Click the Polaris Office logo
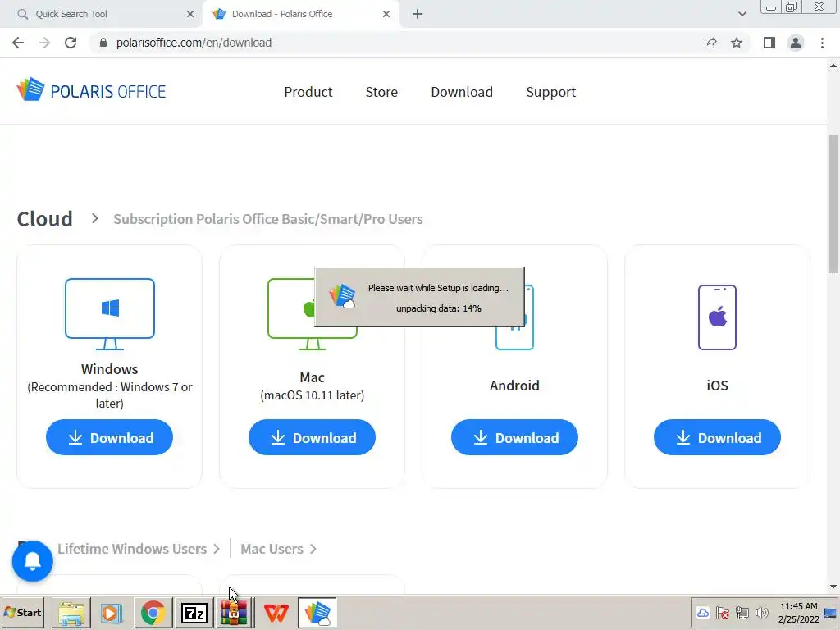Image resolution: width=840 pixels, height=630 pixels. (92, 90)
